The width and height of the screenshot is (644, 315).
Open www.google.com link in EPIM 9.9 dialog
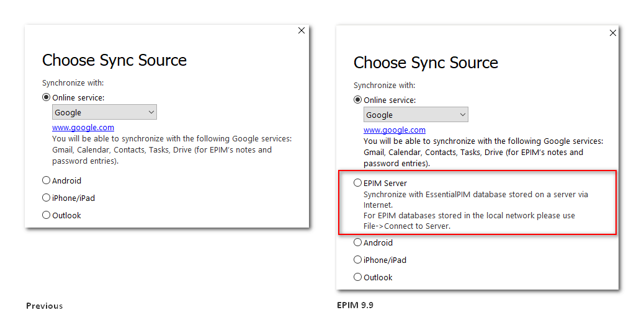click(395, 130)
